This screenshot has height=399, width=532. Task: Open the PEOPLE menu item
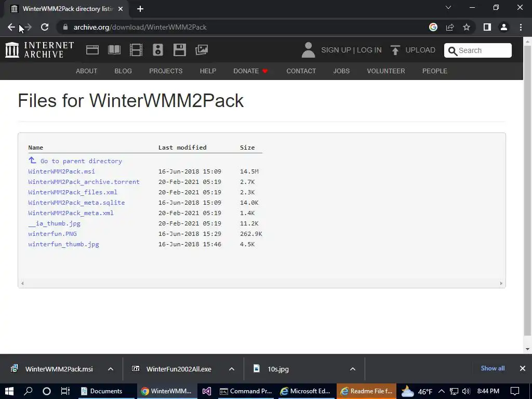tap(435, 71)
